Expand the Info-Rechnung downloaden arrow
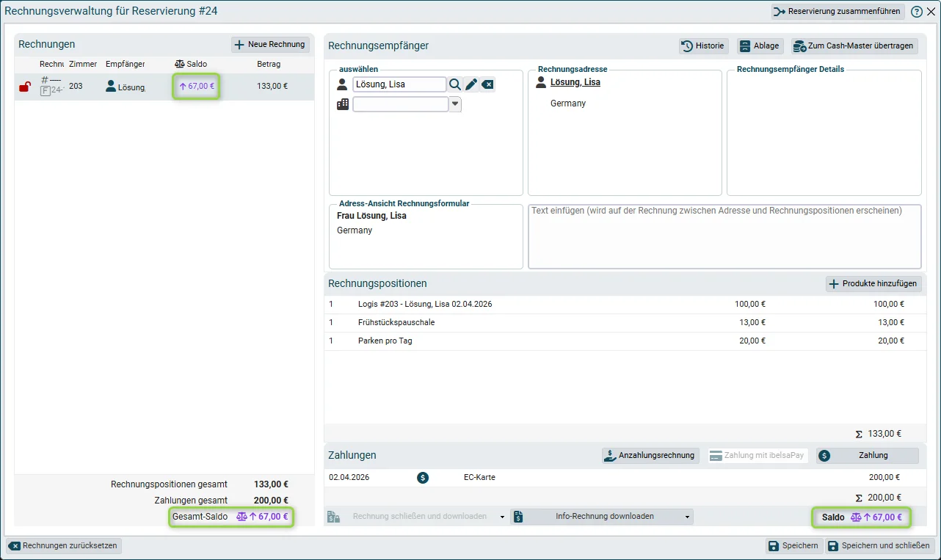The image size is (941, 560). [688, 517]
